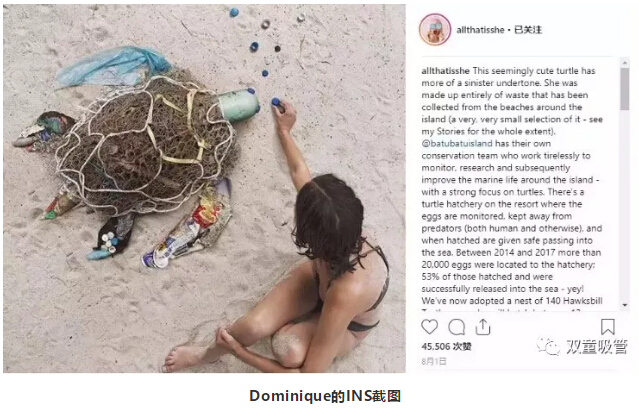Click scrollbar up arrow in caption
The image size is (639, 410).
(624, 63)
